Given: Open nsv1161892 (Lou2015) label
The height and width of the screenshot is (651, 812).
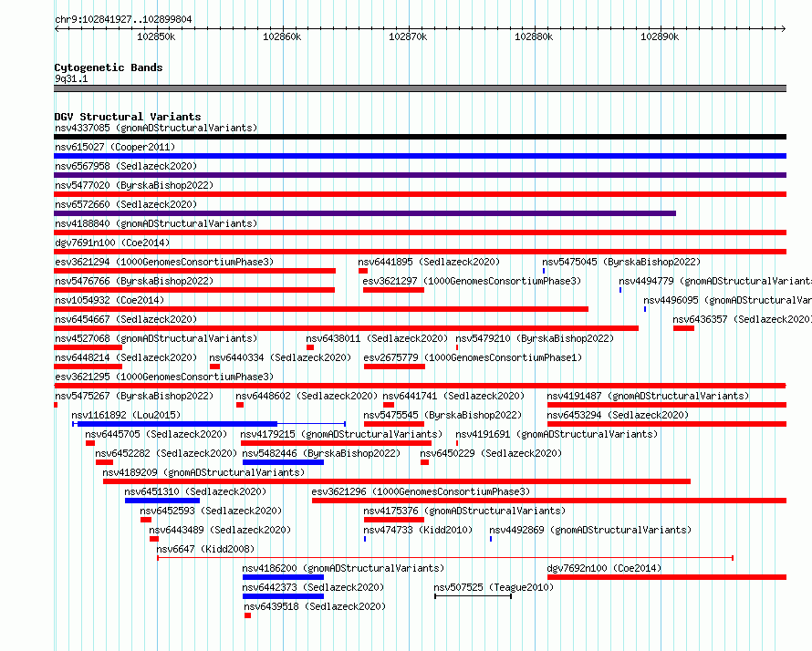Looking at the screenshot, I should point(126,415).
